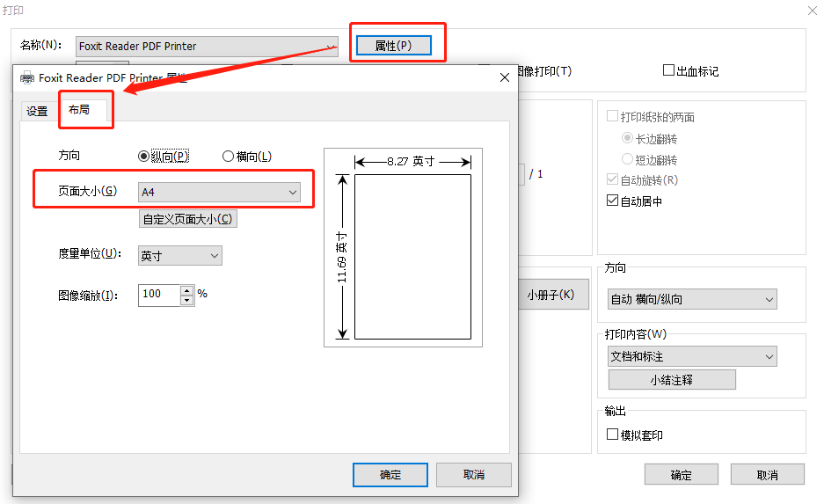Viewport: 824px width, 504px height.
Task: Switch to the 布局 tab
Action: coord(79,109)
